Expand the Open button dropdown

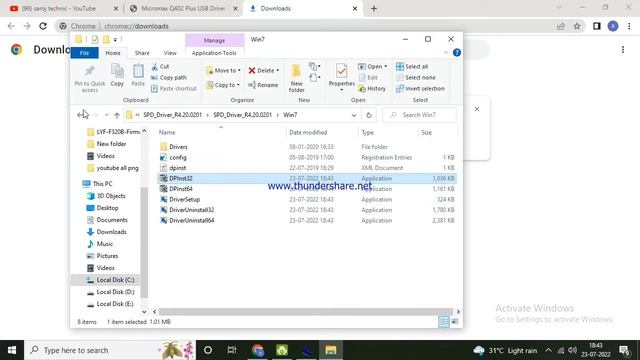(386, 67)
